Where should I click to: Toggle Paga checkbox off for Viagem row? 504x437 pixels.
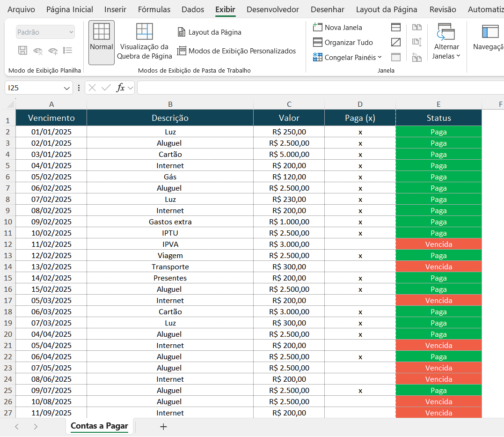pyautogui.click(x=360, y=255)
